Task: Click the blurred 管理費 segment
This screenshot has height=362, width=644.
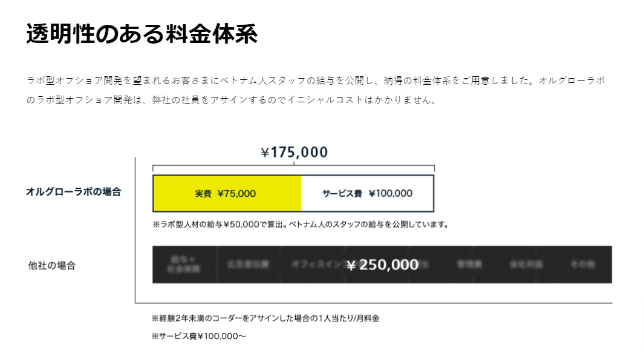Action: point(469,265)
